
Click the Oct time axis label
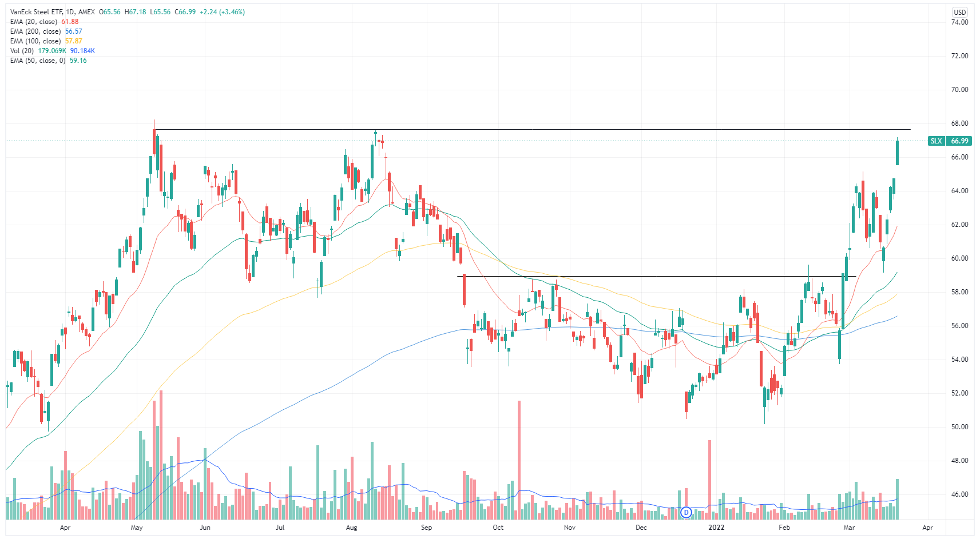[498, 528]
